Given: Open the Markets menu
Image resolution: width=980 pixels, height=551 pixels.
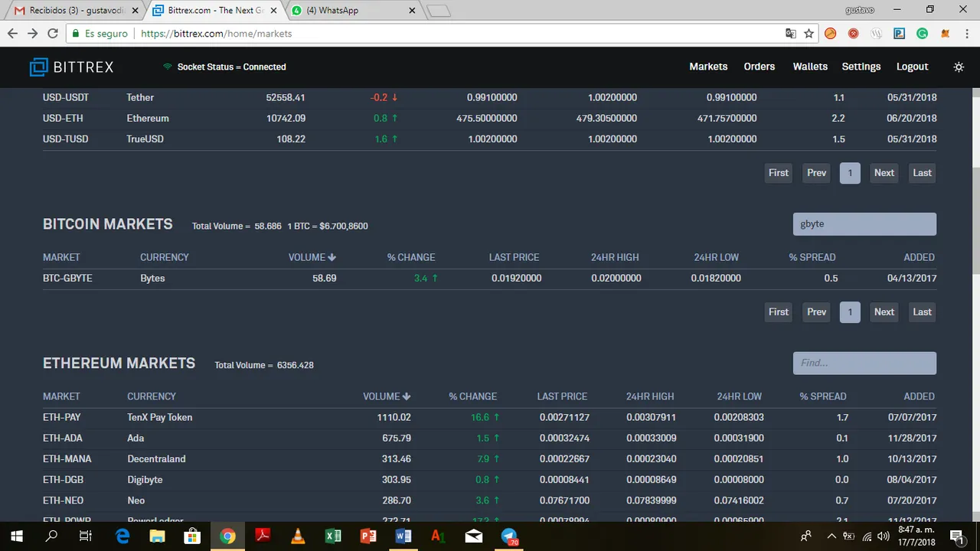Looking at the screenshot, I should click(x=708, y=67).
